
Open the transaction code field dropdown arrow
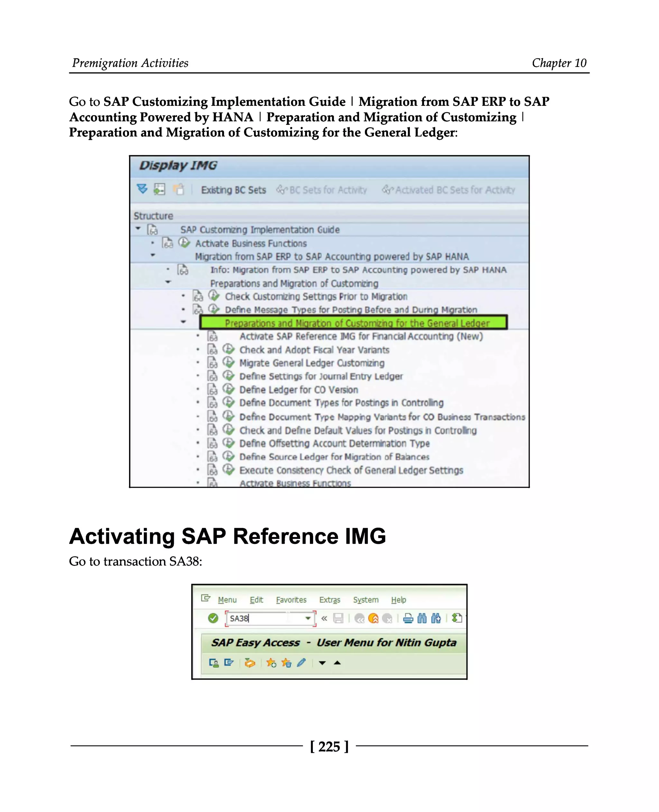click(x=308, y=618)
